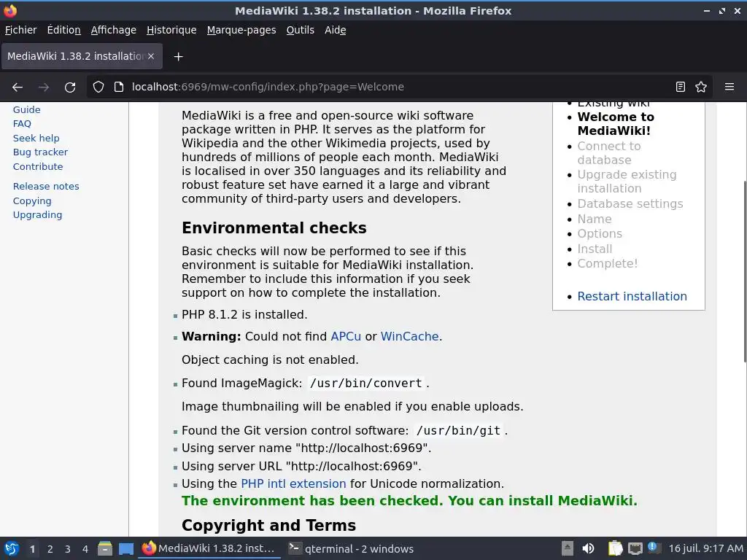
Task: Switch to virtual desktop 3
Action: click(68, 549)
